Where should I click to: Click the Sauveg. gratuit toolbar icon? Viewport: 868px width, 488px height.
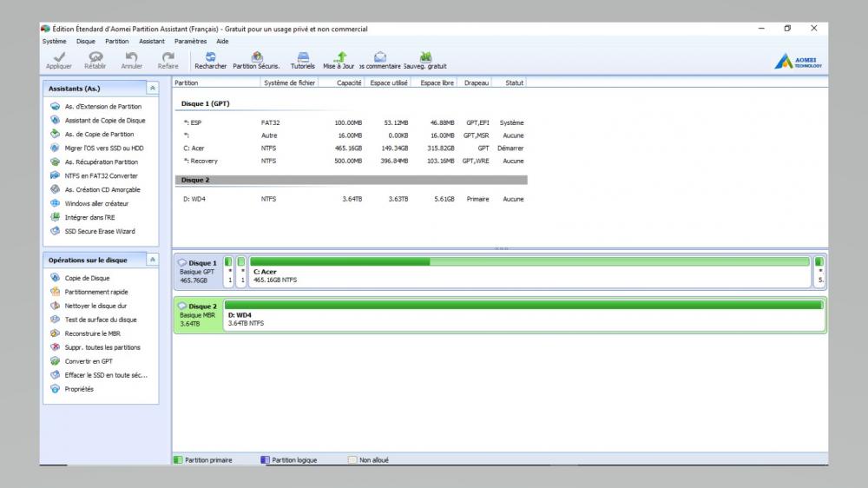[x=425, y=59]
